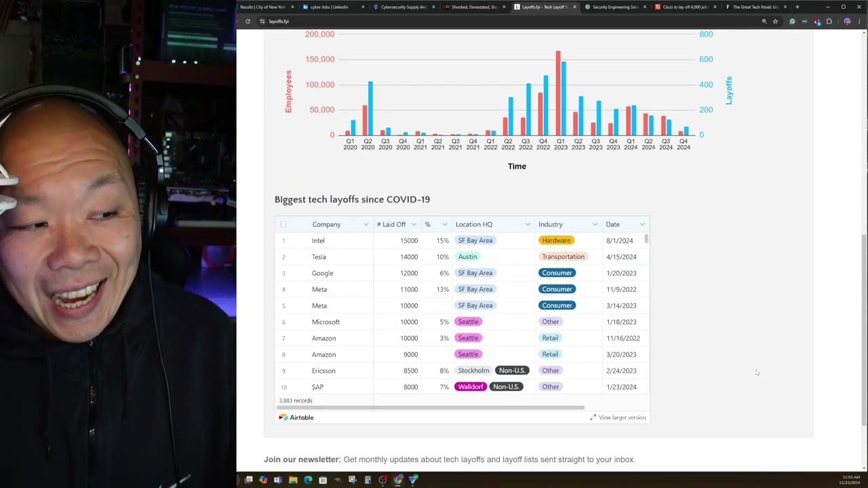This screenshot has height=488, width=868.
Task: Switch to the cyber Jobs LinkedIn tab
Action: [333, 7]
